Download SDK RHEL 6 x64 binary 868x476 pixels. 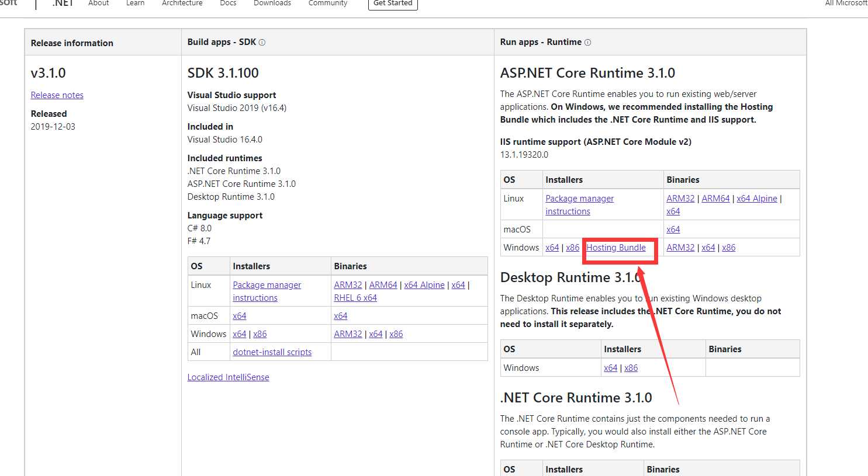click(355, 298)
